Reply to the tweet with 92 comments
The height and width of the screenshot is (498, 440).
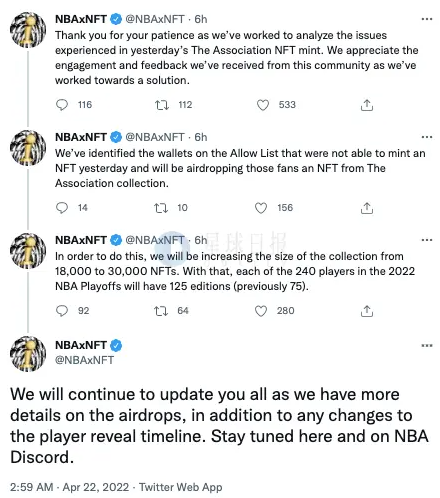[x=62, y=311]
